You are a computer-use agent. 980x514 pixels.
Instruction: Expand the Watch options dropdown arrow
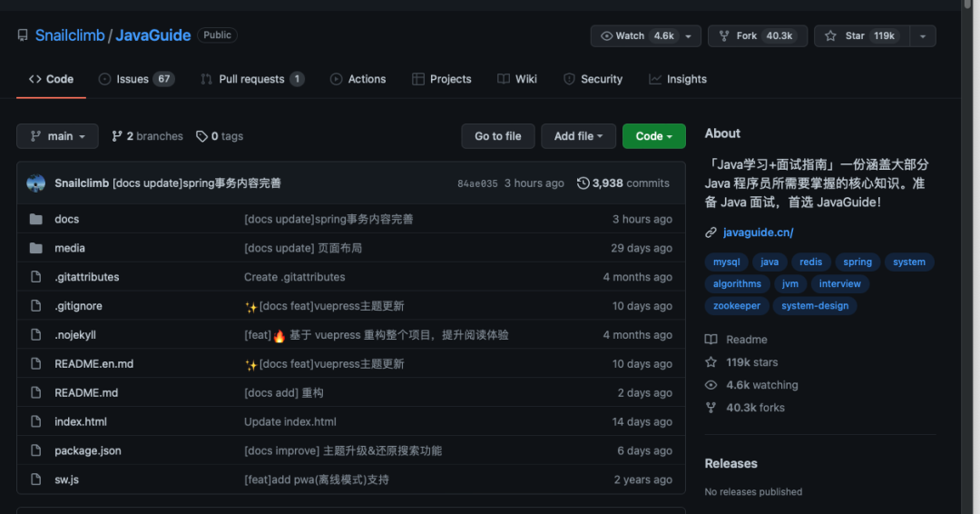point(689,36)
